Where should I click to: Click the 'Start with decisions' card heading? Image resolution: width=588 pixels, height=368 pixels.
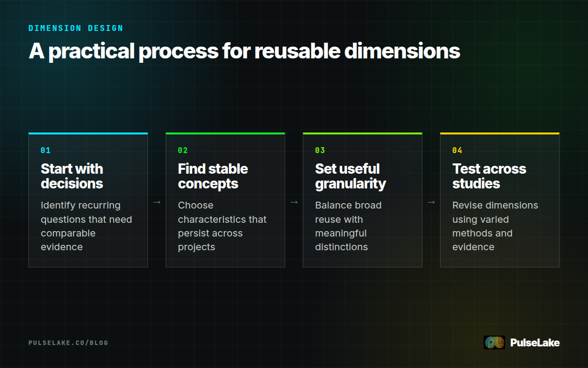72,176
